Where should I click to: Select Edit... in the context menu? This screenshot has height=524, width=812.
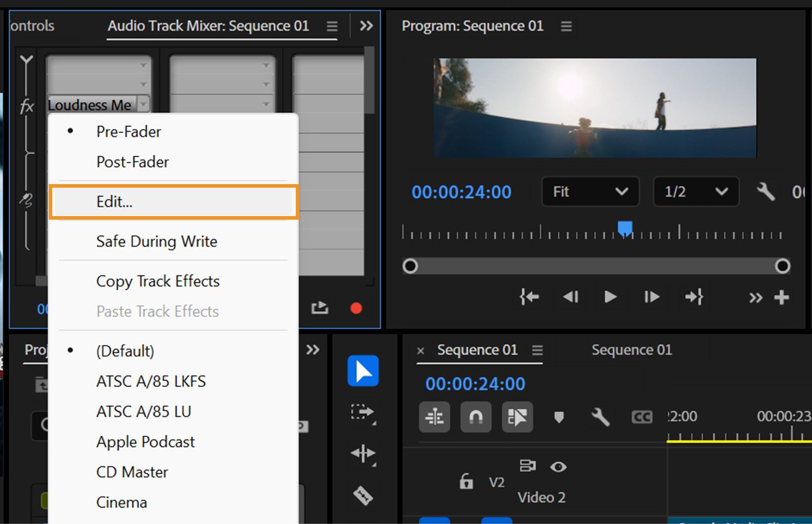(x=114, y=201)
